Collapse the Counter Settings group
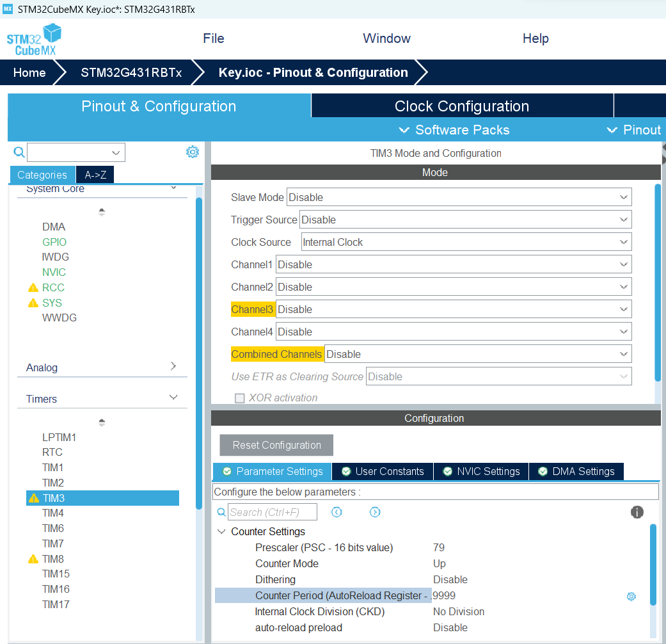666x644 pixels. point(221,531)
